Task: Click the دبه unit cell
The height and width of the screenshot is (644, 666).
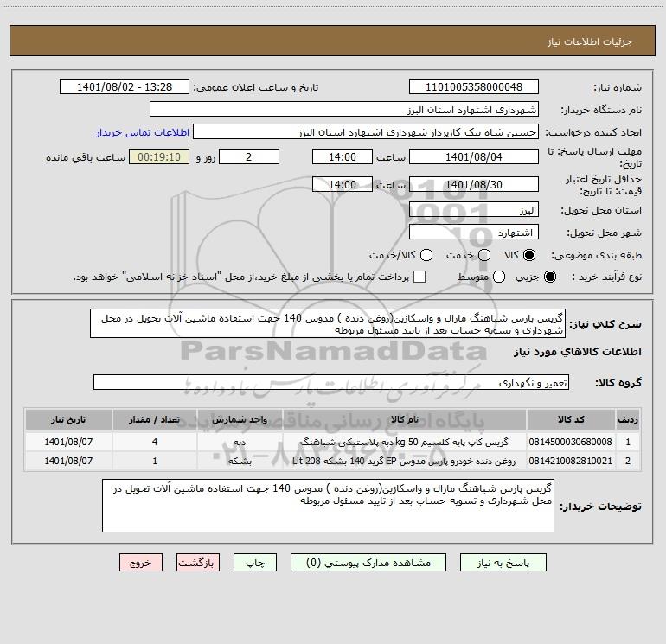Action: click(240, 442)
